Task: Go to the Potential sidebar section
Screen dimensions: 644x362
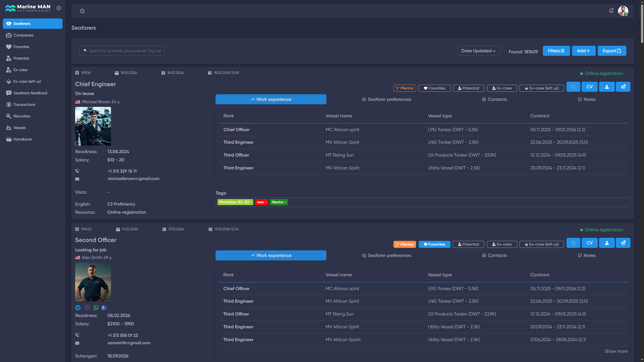Action: click(33, 58)
